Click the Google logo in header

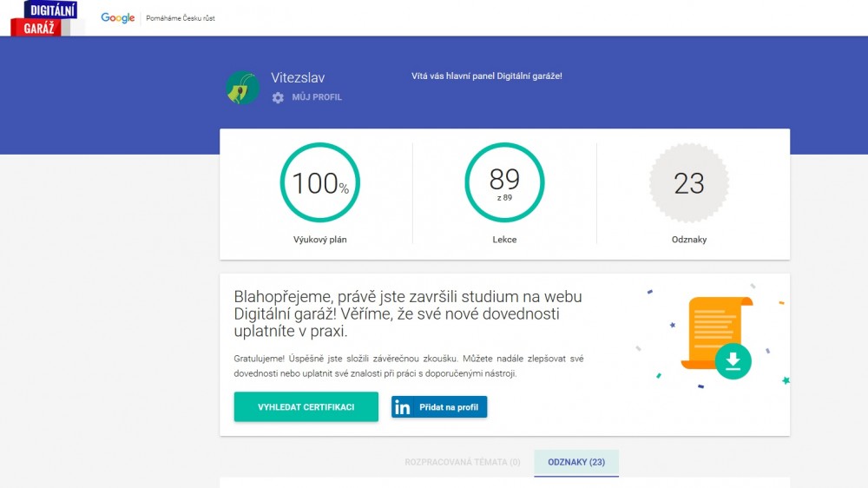[x=117, y=18]
